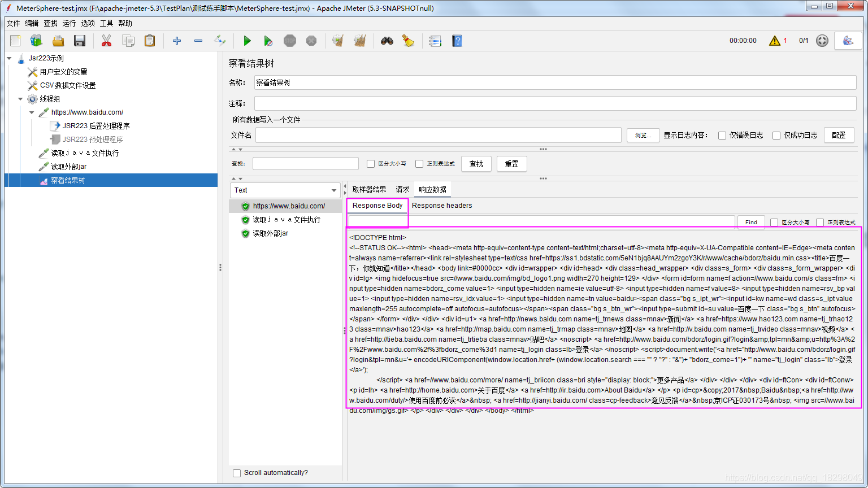Click the 配置 configure button
The height and width of the screenshot is (488, 868).
pos(839,135)
